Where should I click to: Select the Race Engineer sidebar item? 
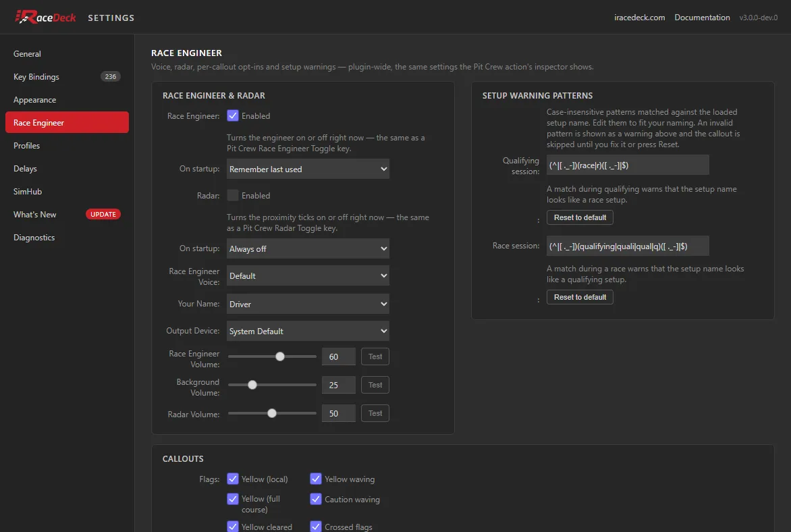point(67,123)
